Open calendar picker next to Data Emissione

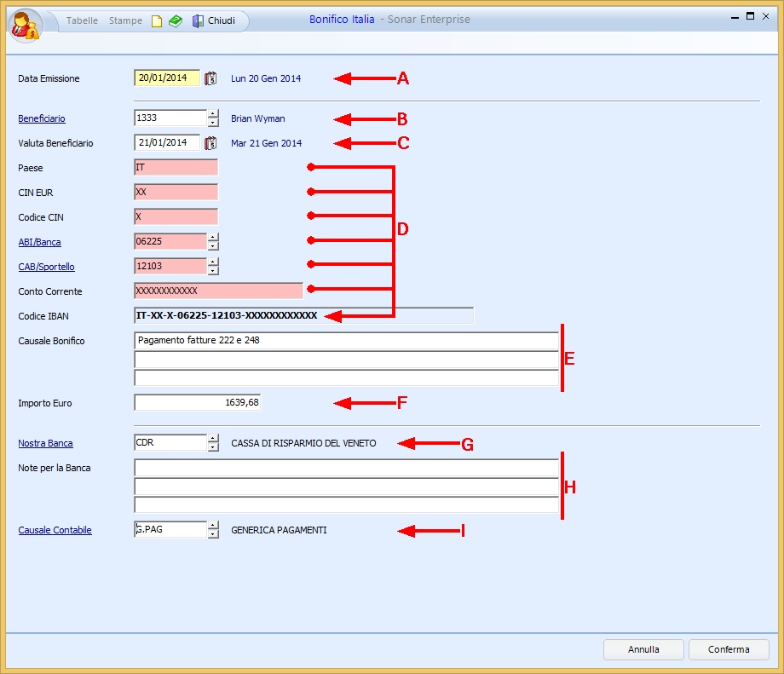[x=211, y=78]
